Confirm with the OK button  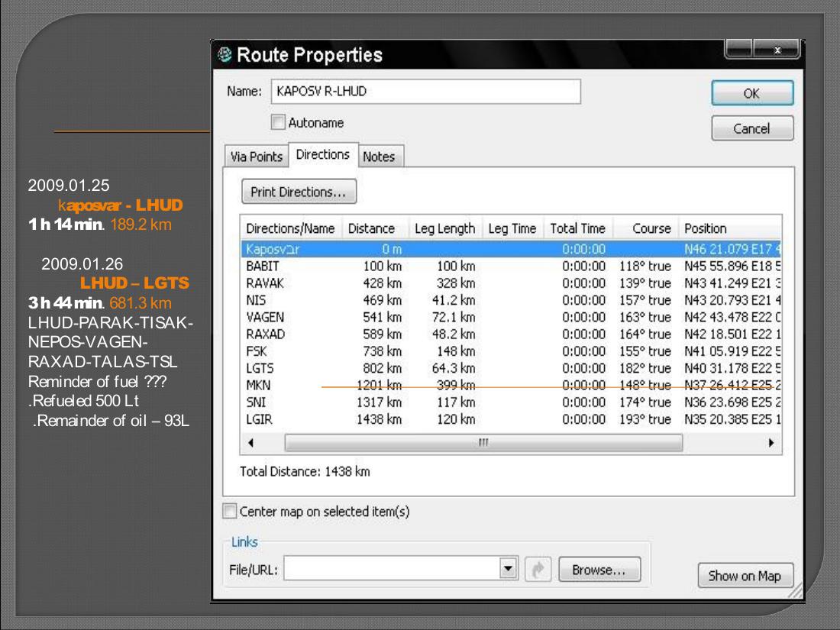coord(752,93)
